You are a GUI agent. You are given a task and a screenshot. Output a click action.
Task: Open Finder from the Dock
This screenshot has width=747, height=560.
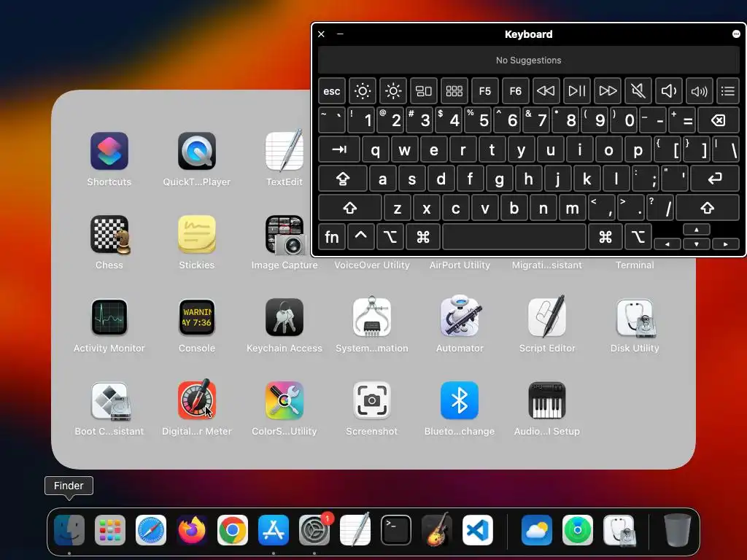[x=69, y=530]
